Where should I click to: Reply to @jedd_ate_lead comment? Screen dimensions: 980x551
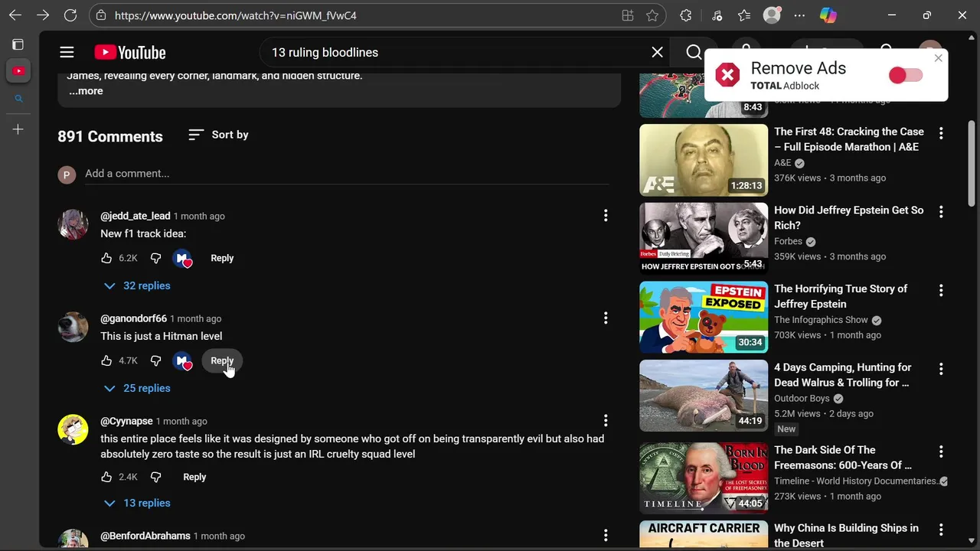pyautogui.click(x=222, y=258)
